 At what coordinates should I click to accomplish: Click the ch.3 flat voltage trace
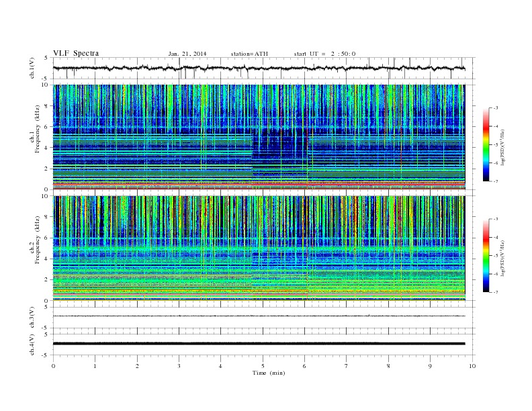click(259, 316)
